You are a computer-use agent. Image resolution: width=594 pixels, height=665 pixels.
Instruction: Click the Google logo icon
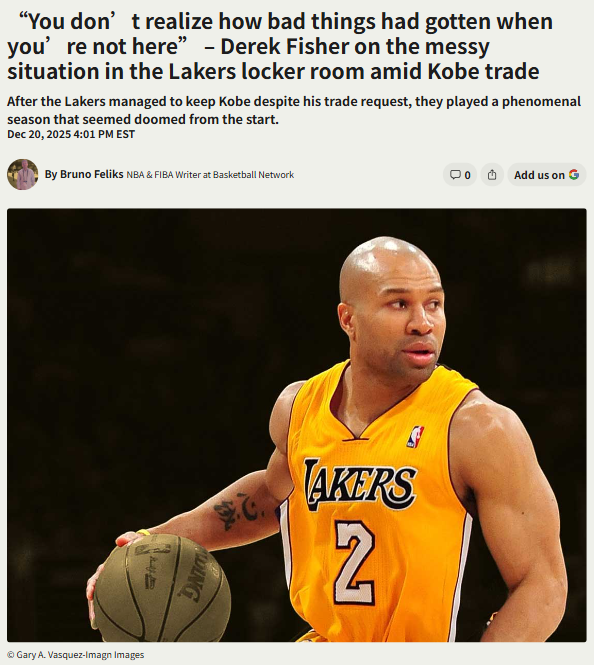574,174
